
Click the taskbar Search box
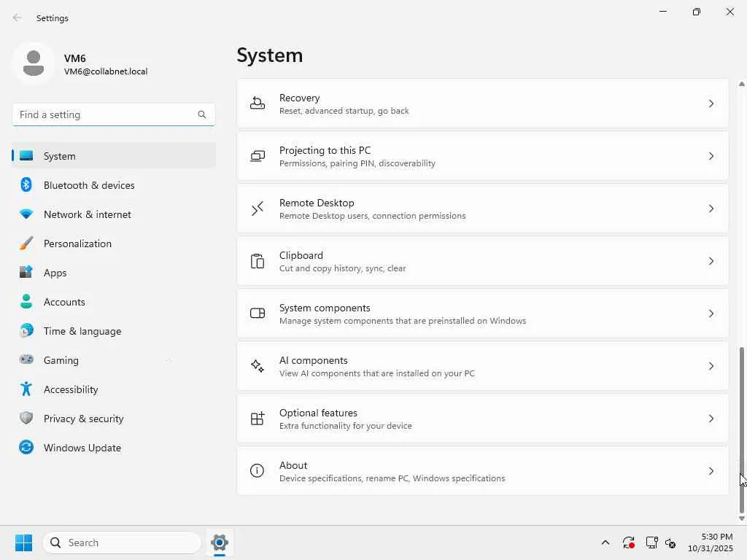click(122, 542)
